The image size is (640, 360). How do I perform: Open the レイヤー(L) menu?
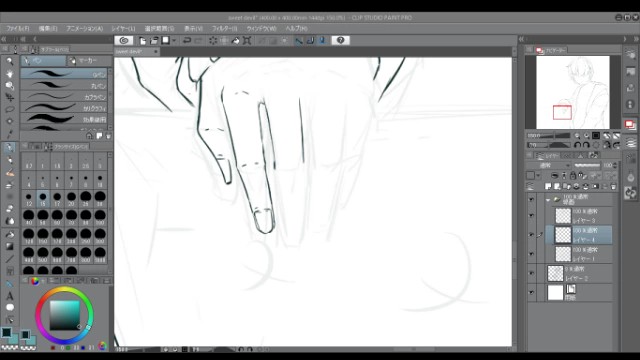coord(123,29)
